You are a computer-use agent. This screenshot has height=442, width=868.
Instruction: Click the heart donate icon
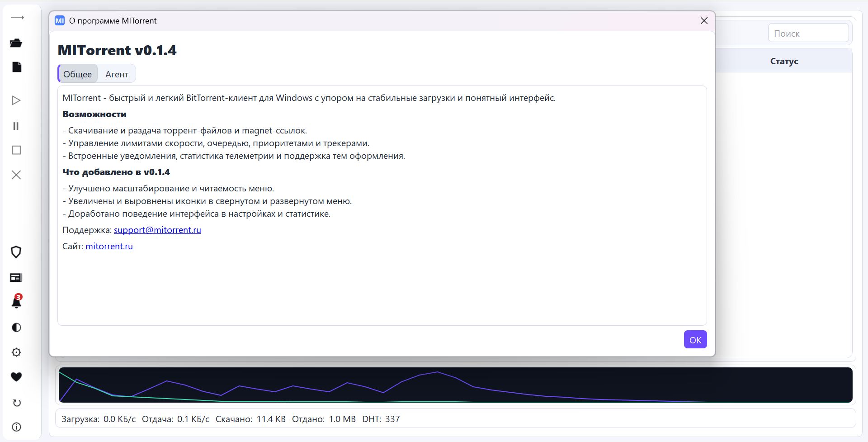click(x=16, y=377)
